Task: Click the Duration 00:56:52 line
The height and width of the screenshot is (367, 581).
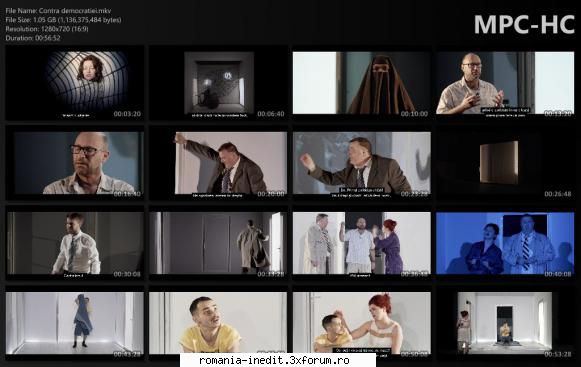Action: point(33,38)
